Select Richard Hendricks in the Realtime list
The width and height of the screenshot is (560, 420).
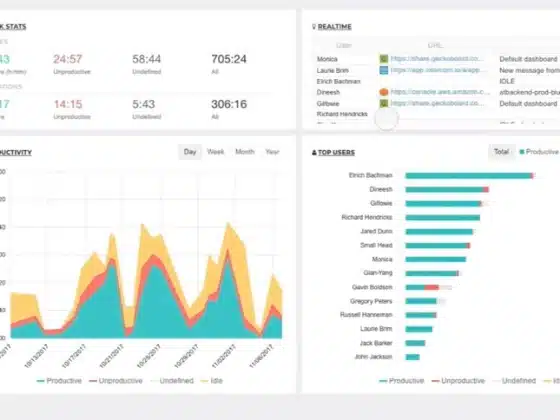342,114
